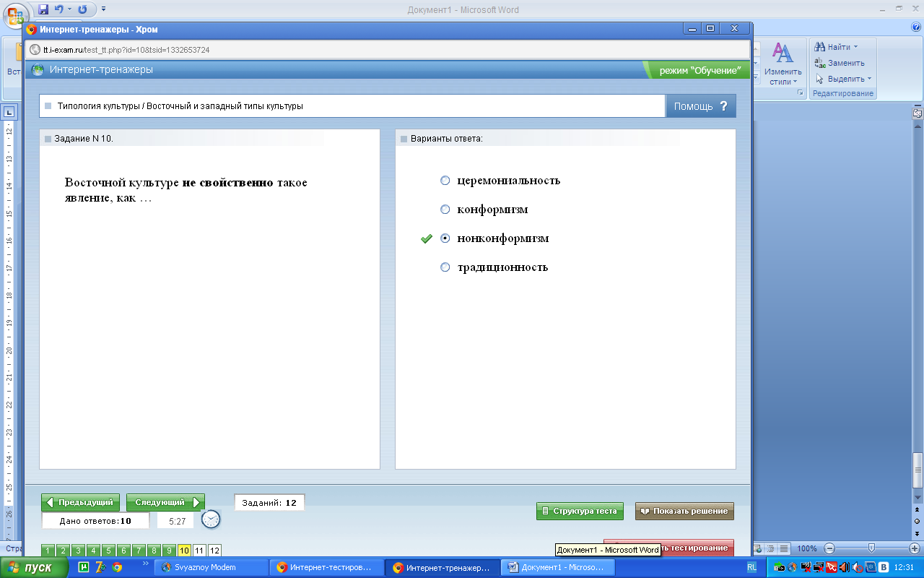This screenshot has height=578, width=924.
Task: Switch to Draft view in Word status bar
Action: coord(784,548)
